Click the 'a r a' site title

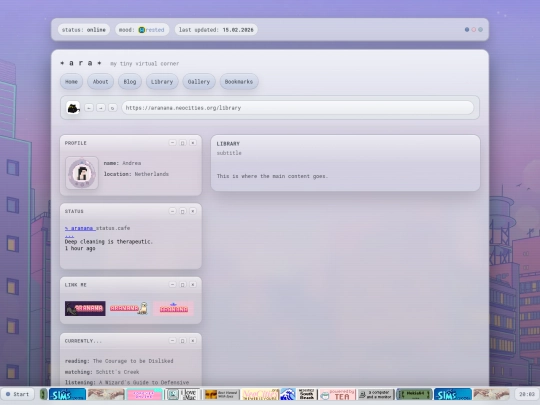click(81, 63)
